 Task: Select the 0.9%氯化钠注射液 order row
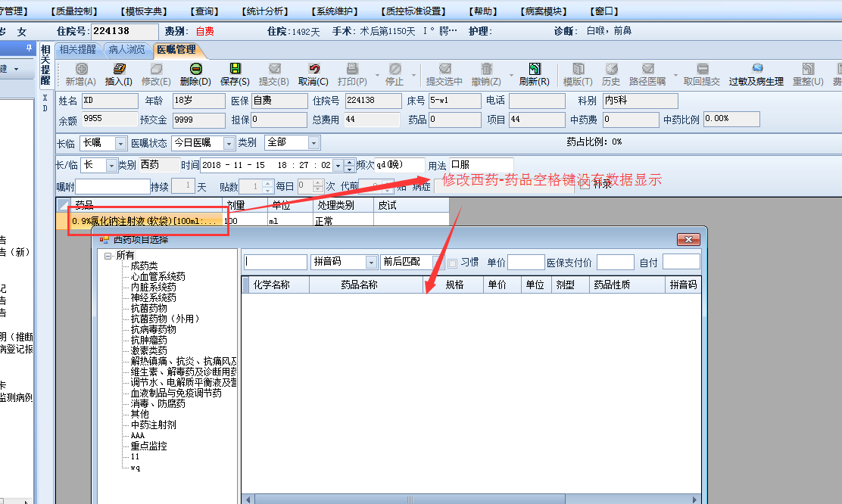252,221
